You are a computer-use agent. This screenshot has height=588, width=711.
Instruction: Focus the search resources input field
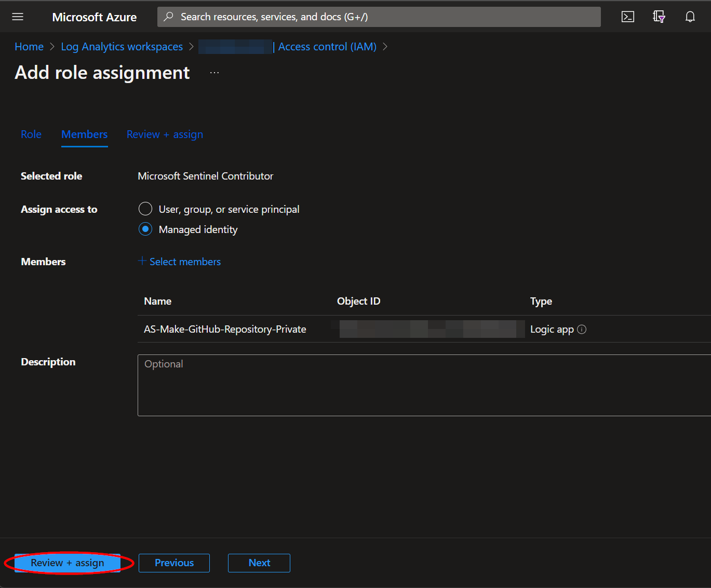pos(379,17)
